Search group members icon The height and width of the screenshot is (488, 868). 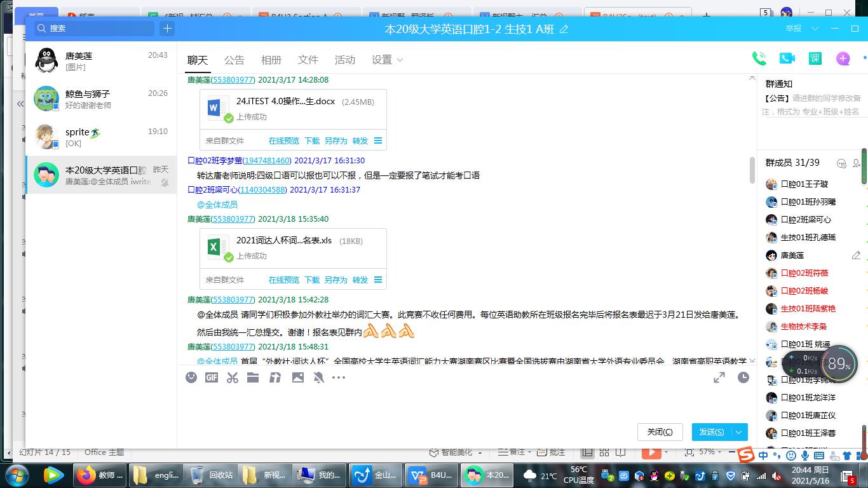pos(842,163)
